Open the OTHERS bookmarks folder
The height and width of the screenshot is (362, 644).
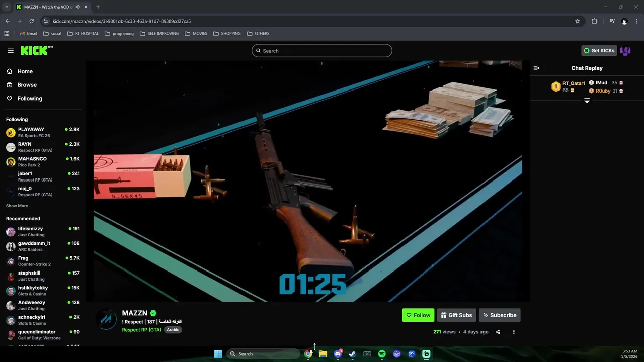[258, 33]
